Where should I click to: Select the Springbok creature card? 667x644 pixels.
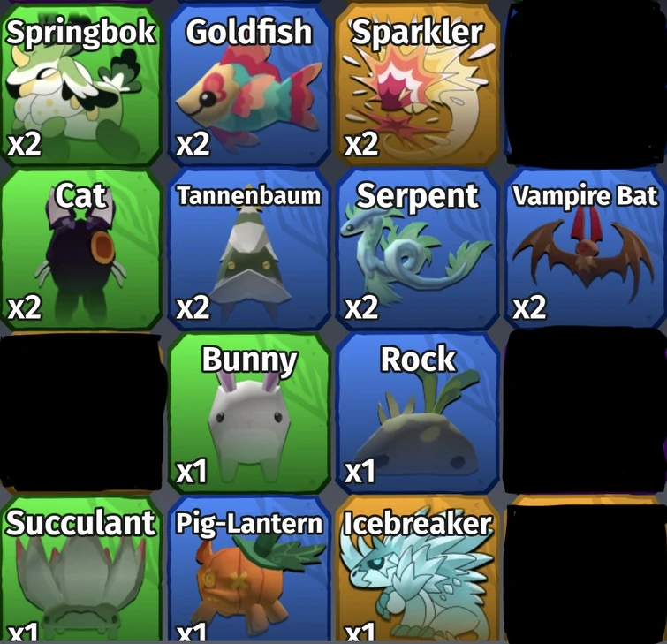(80, 83)
